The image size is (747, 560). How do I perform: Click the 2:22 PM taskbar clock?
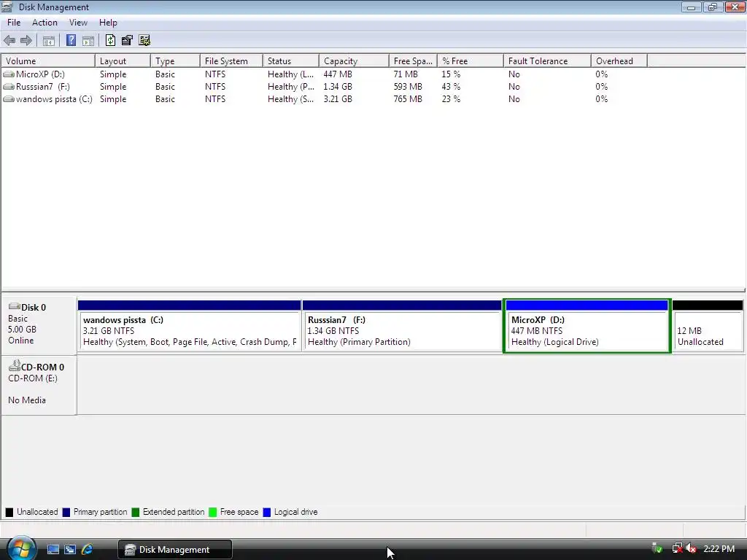tap(719, 549)
